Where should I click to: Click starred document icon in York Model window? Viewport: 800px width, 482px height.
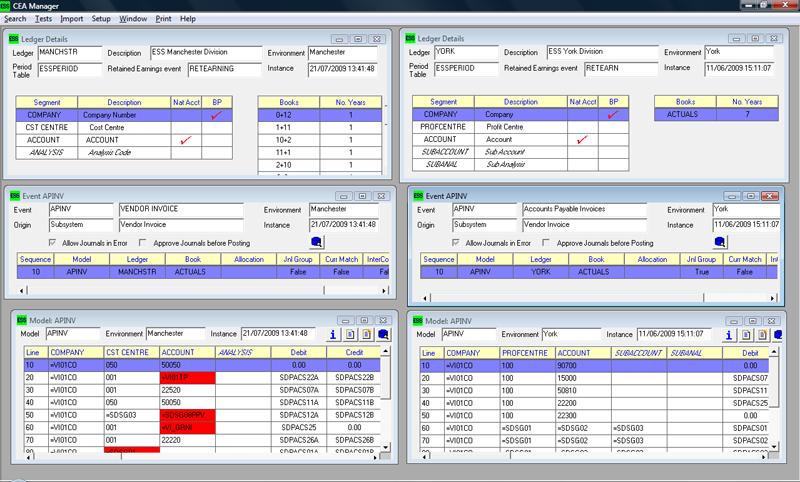[763, 335]
